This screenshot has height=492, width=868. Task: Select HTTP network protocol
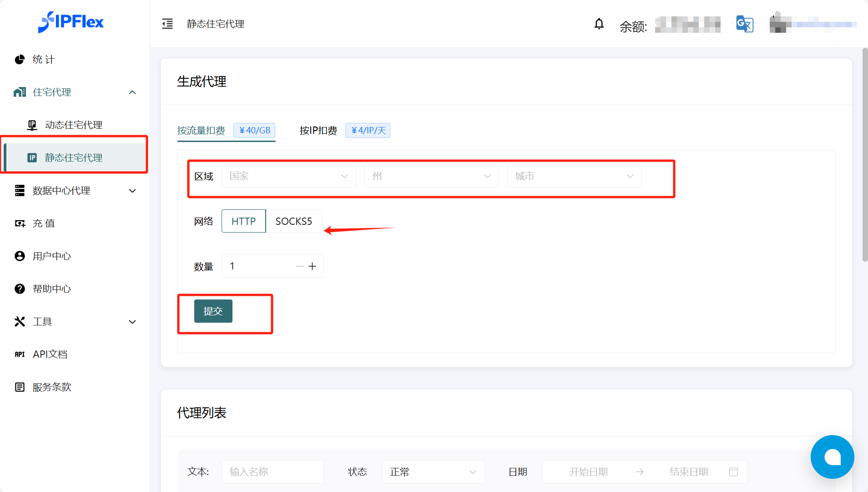pos(243,221)
